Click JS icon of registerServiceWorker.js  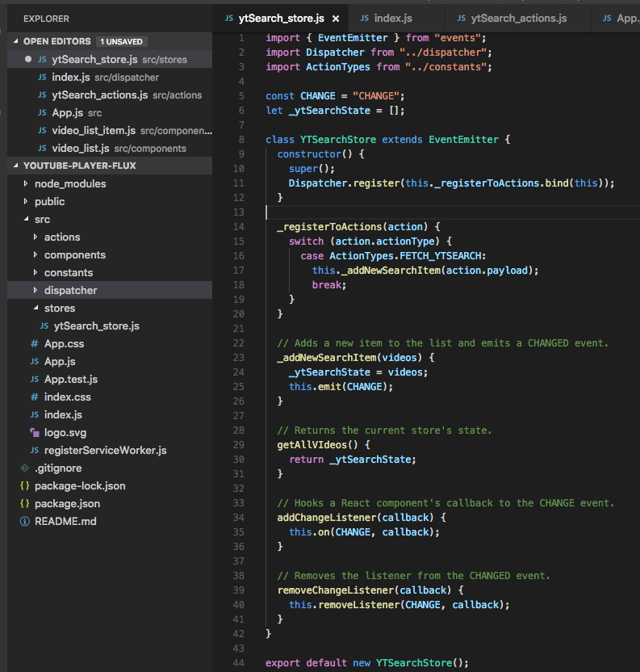click(35, 450)
